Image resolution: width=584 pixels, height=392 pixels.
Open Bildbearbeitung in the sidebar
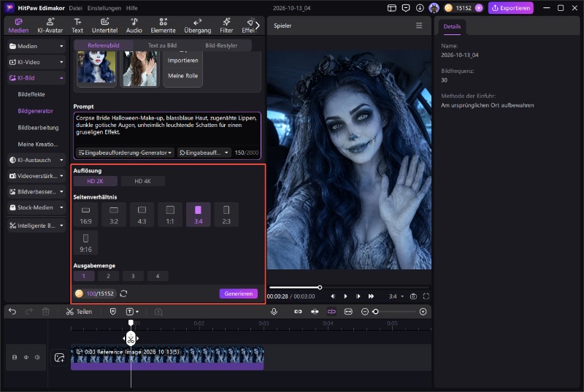38,127
